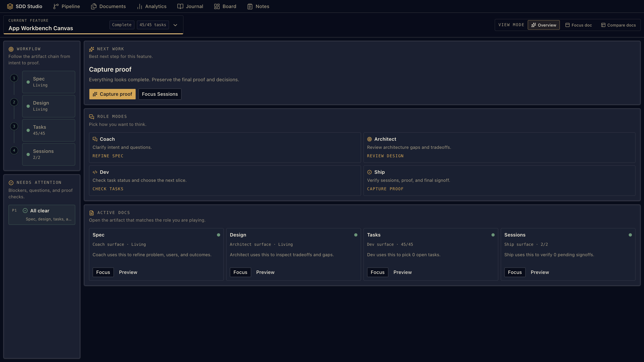This screenshot has height=362, width=644.
Task: Click the CHECK TASKS action link
Action: 108,189
